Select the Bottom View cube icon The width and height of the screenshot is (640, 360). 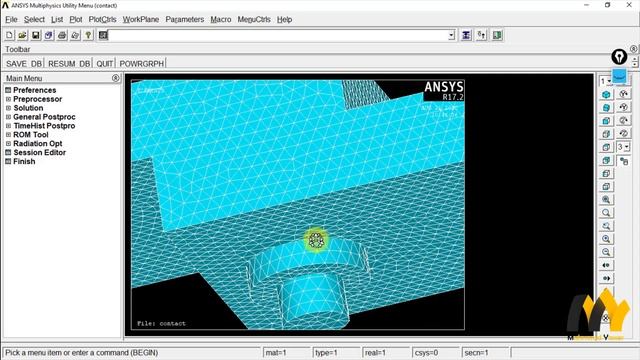(x=606, y=187)
